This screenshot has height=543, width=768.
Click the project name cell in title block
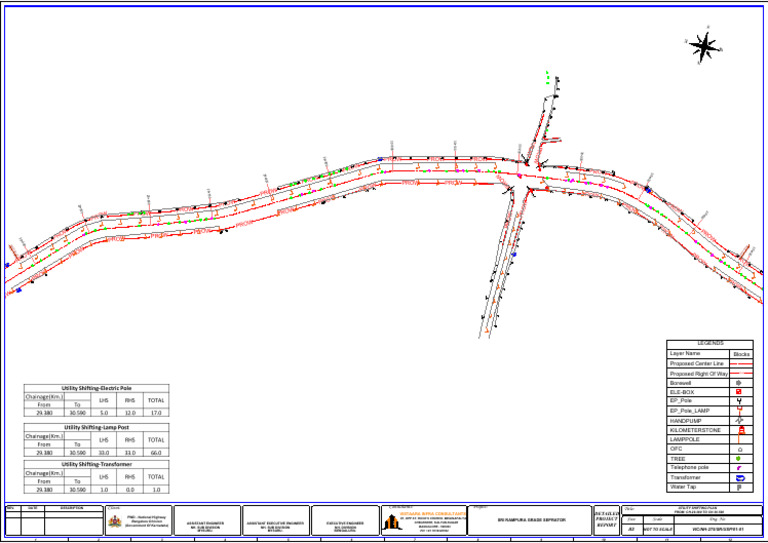(x=530, y=520)
